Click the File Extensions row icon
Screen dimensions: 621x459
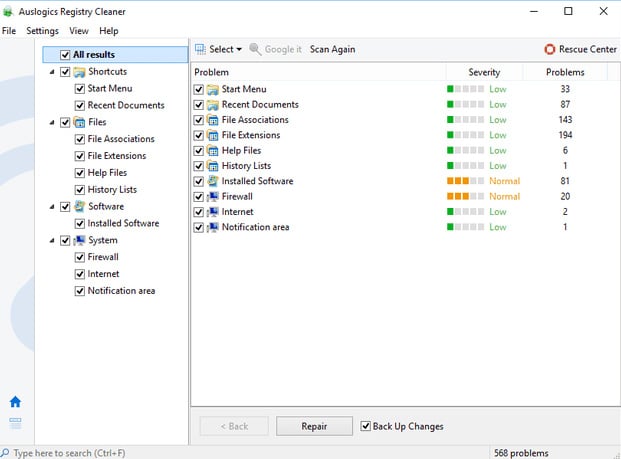213,135
